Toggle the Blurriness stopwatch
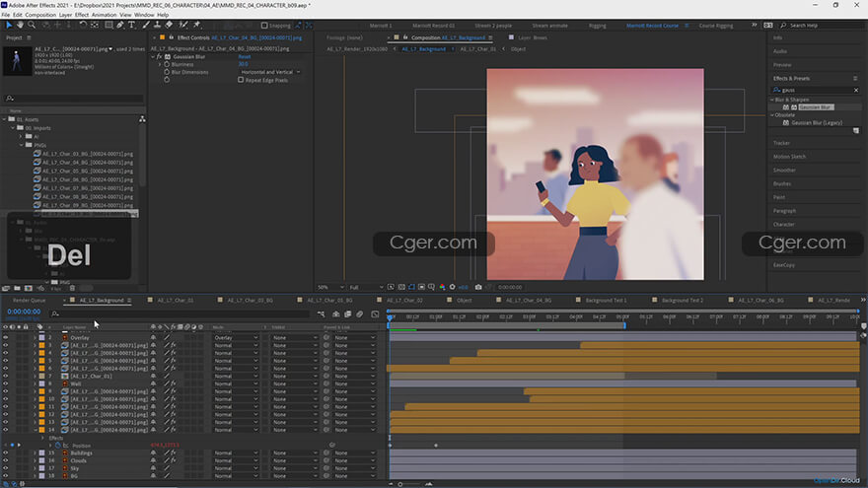The height and width of the screenshot is (488, 868). click(167, 64)
